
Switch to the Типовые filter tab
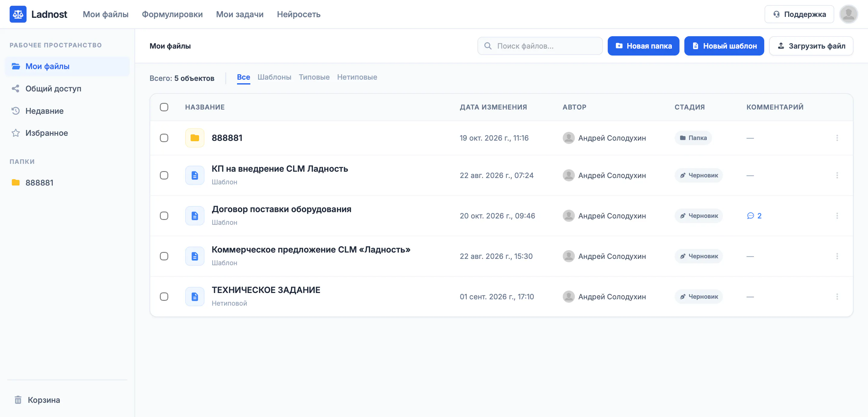[x=314, y=77]
